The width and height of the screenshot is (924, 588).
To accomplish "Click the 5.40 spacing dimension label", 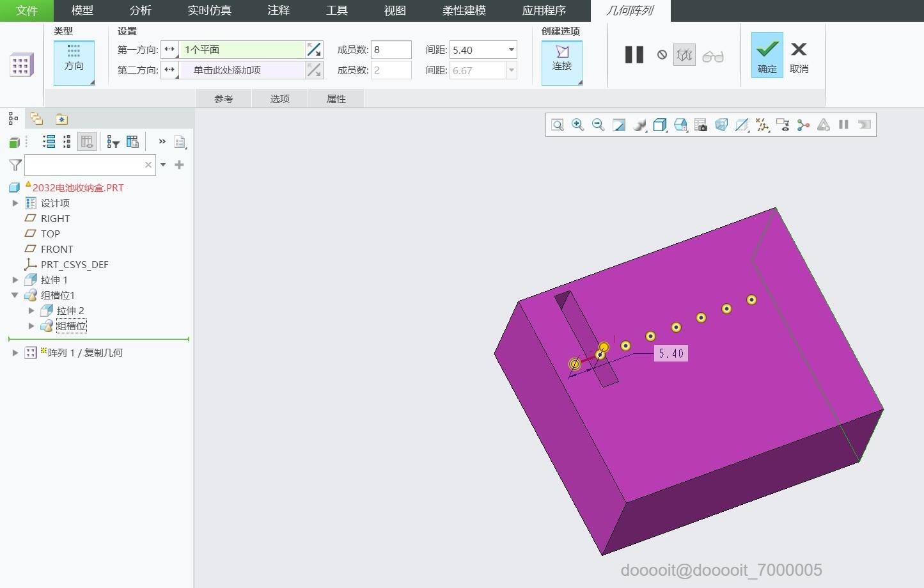I will pyautogui.click(x=671, y=353).
